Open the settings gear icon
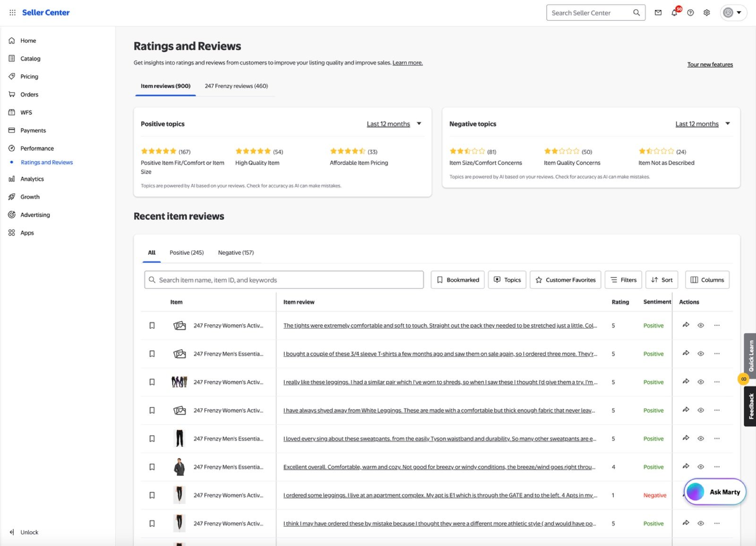Screen dimensions: 756x546 706,13
